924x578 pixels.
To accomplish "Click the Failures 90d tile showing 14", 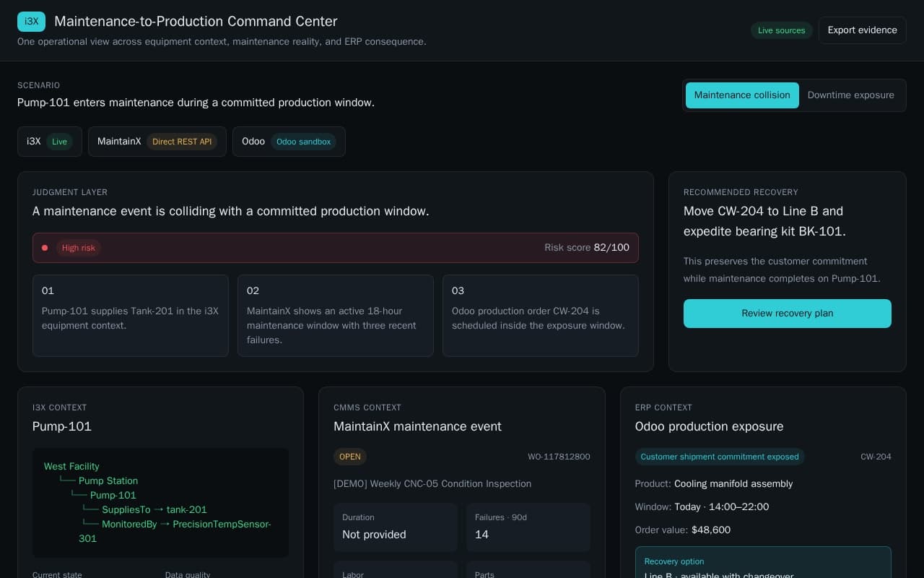I will click(528, 527).
